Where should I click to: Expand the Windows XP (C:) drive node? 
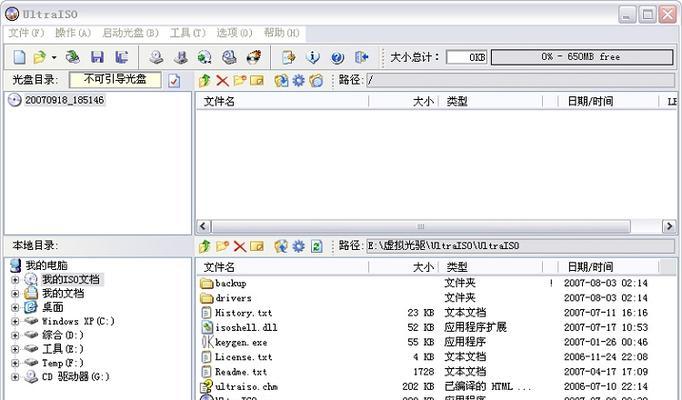15,321
